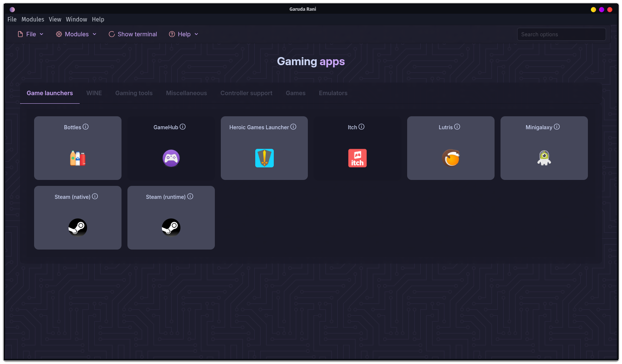Screen dimensions: 622x364
Task: Open the Miscellaneous tab
Action: 186,93
